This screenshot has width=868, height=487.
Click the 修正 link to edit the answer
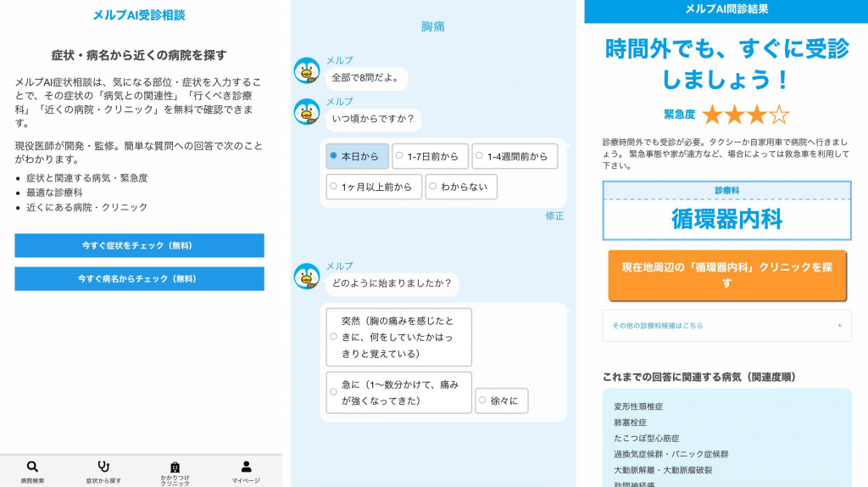(554, 216)
